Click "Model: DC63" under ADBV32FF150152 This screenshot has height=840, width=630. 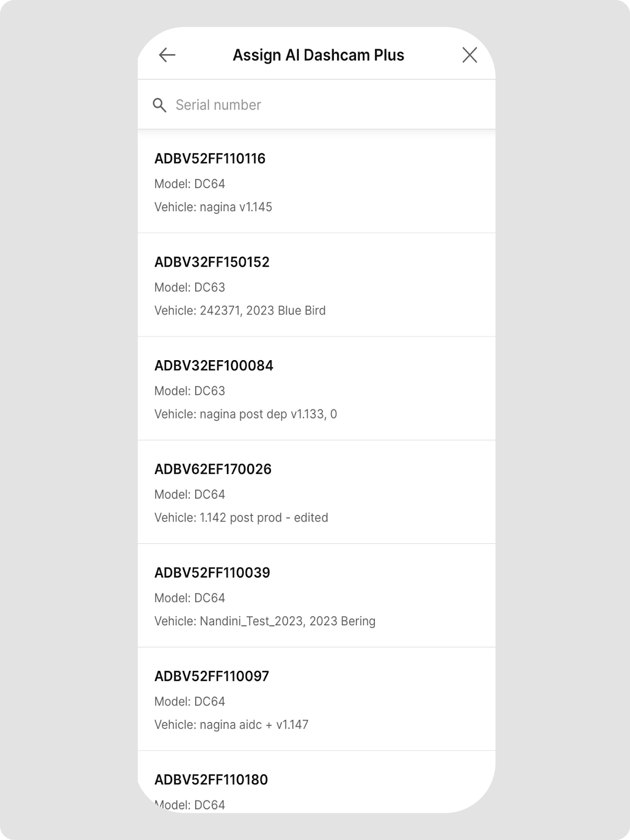pos(190,288)
